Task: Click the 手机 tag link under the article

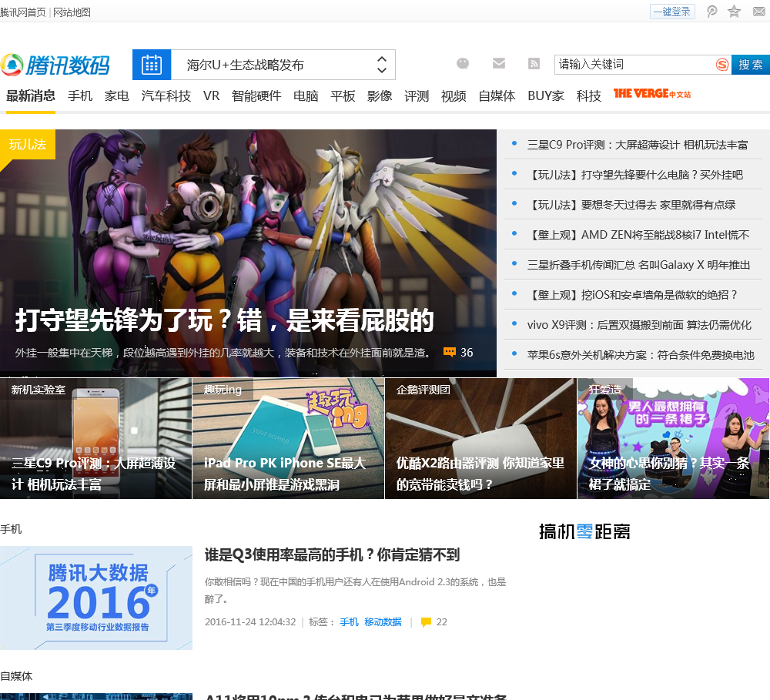Action: tap(349, 622)
